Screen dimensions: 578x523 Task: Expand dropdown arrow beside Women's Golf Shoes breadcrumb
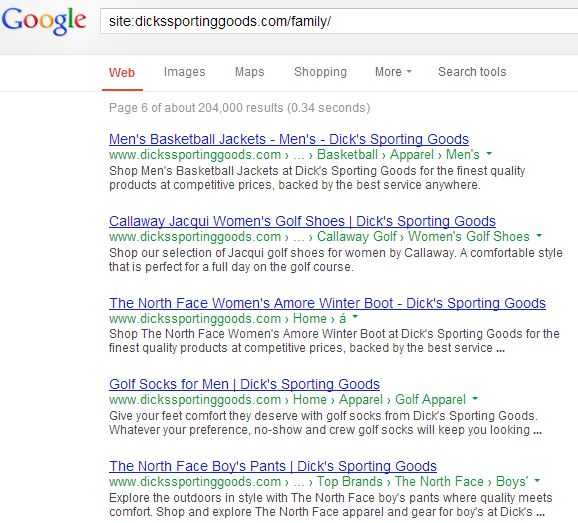pos(539,235)
